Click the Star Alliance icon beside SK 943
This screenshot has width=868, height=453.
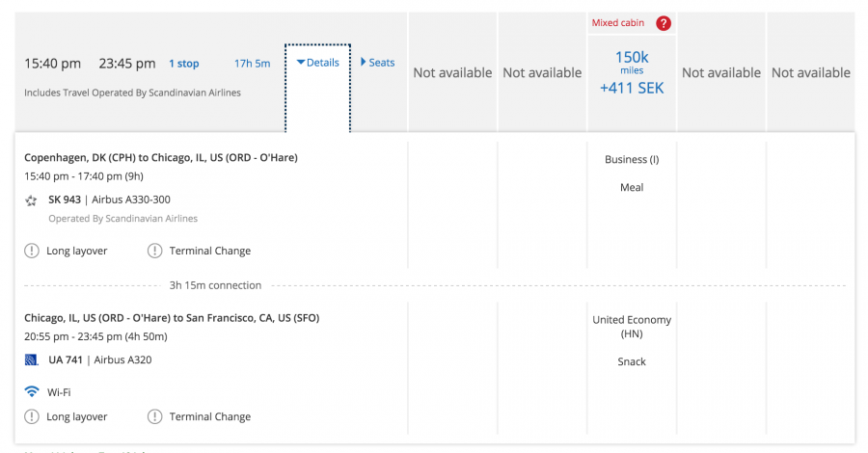[x=32, y=200]
